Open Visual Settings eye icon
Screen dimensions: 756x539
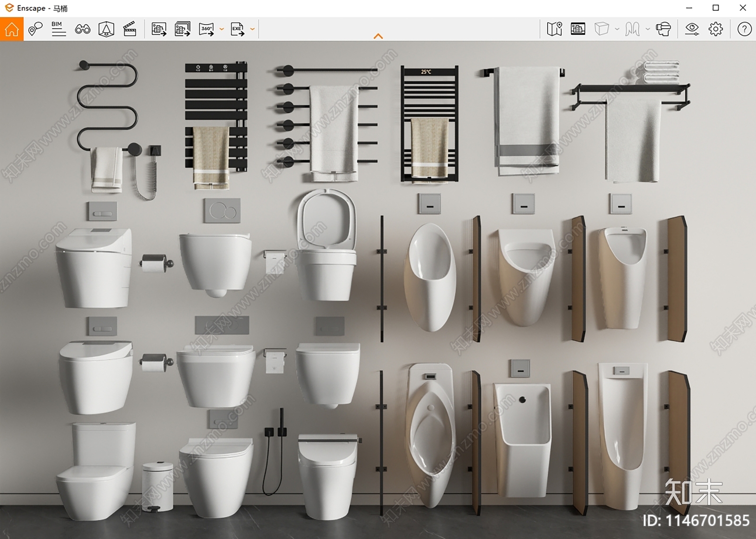click(692, 29)
